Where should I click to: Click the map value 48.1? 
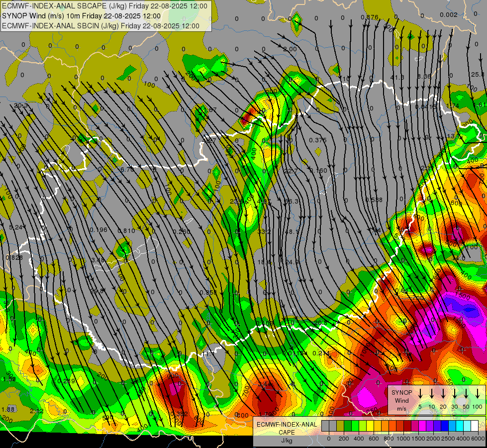tap(292, 231)
